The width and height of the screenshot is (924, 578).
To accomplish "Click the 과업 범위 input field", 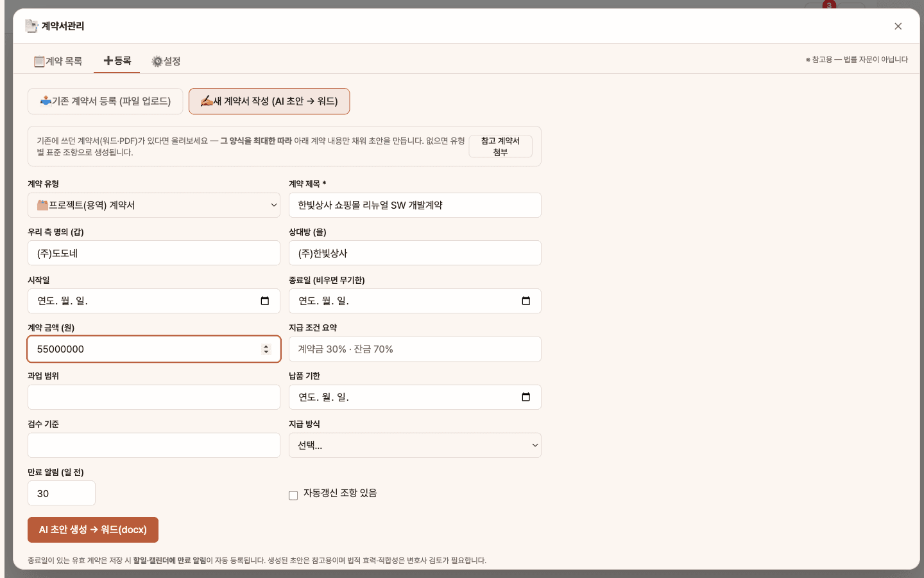I will coord(154,397).
